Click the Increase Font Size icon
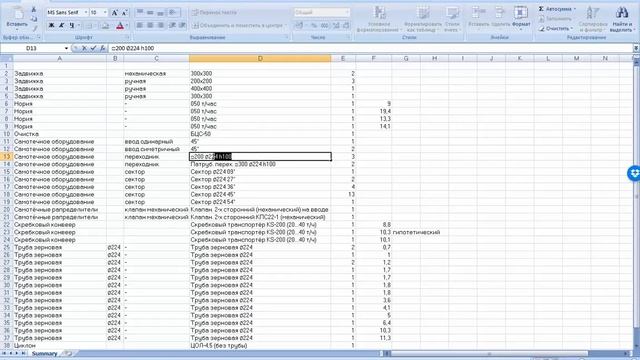640x360 pixels. (x=115, y=13)
